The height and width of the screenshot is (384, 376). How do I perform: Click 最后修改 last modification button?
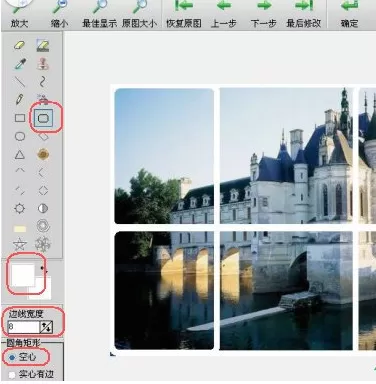pyautogui.click(x=304, y=14)
